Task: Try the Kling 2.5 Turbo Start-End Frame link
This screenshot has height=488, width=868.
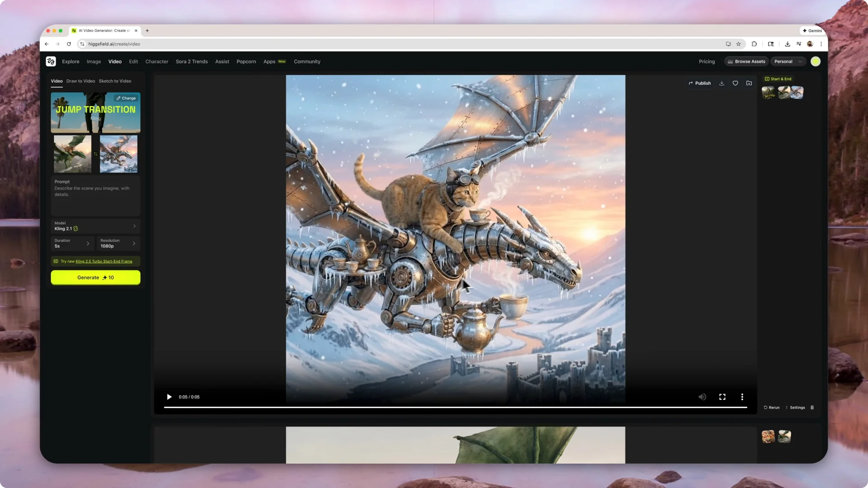Action: (x=104, y=261)
